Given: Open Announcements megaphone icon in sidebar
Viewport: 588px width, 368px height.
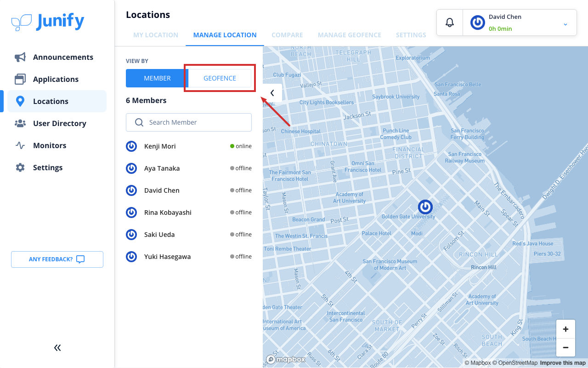Looking at the screenshot, I should click(x=20, y=57).
